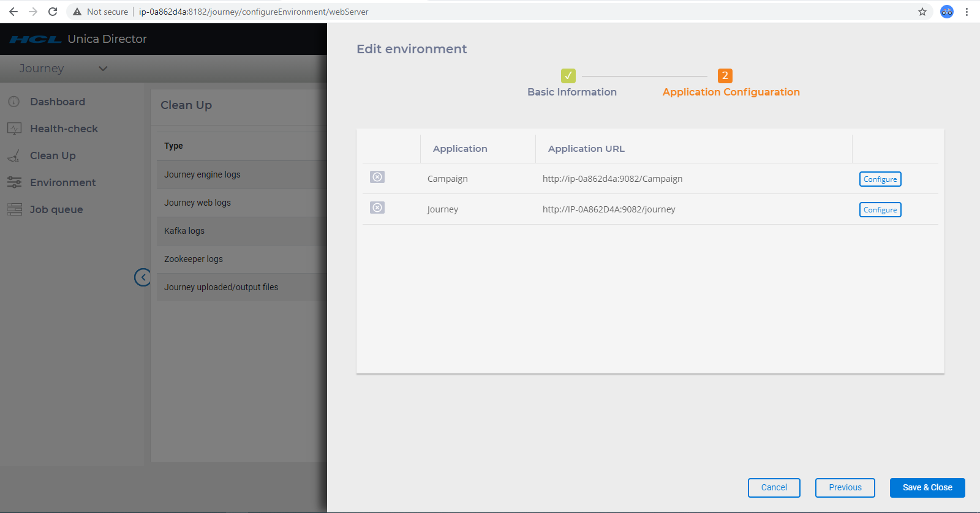Configure the Journey application
This screenshot has width=980, height=513.
(x=880, y=209)
